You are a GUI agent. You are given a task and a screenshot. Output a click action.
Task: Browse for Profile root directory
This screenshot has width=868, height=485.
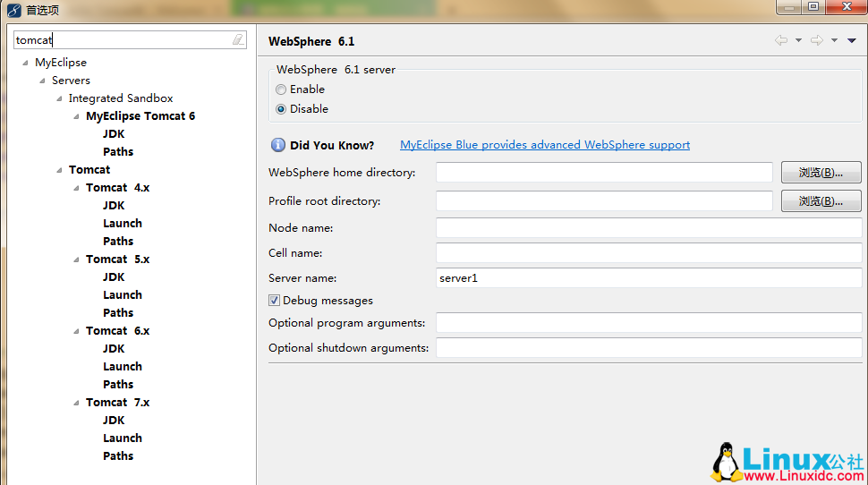tap(821, 201)
